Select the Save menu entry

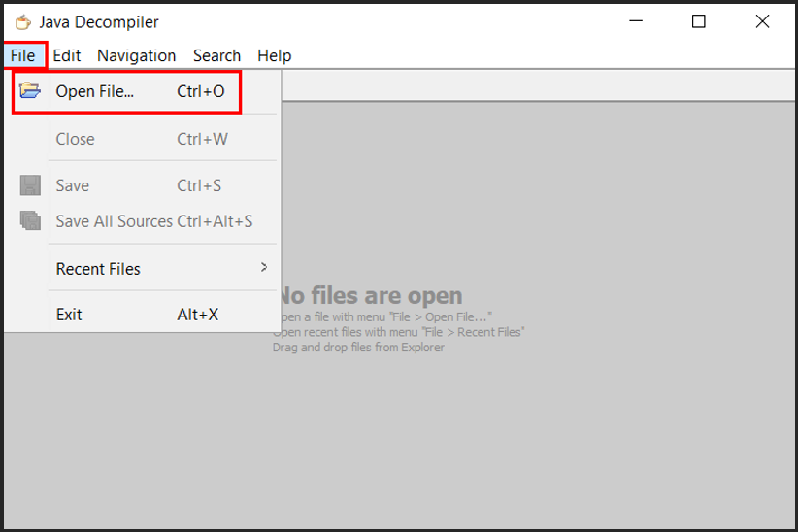[144, 185]
